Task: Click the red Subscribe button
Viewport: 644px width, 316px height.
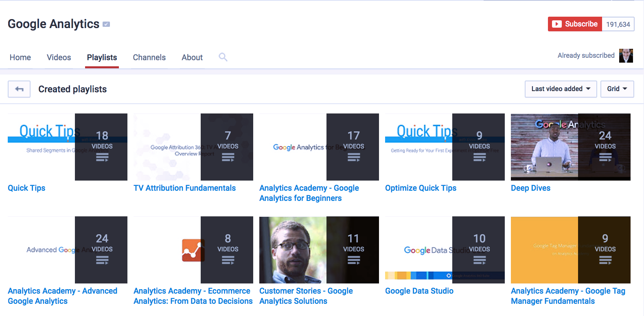Action: [x=575, y=24]
